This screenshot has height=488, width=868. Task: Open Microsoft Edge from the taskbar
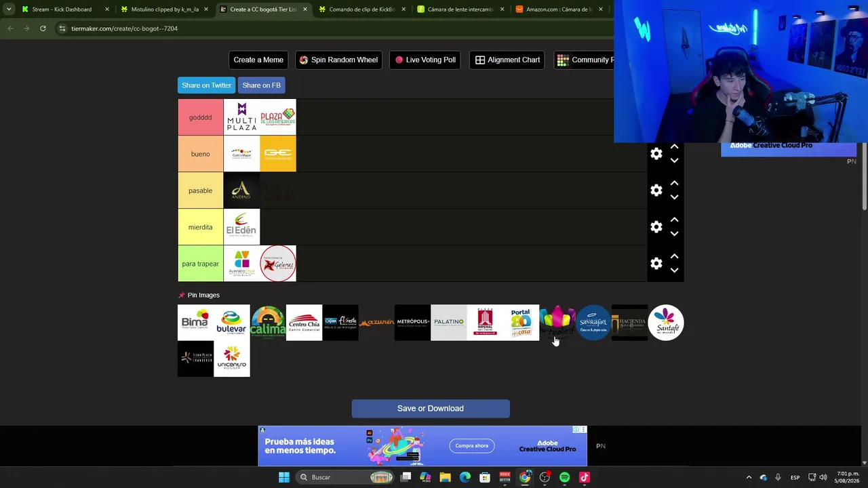(x=465, y=477)
